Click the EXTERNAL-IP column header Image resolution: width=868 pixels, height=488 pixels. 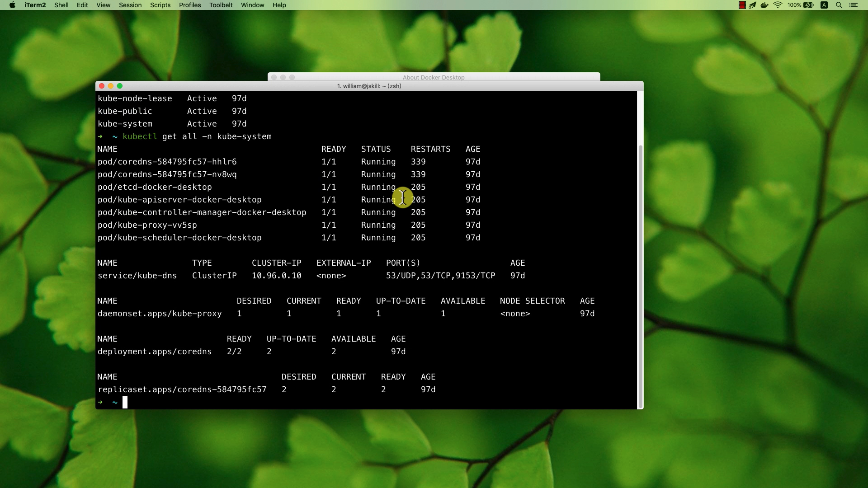[x=344, y=263]
